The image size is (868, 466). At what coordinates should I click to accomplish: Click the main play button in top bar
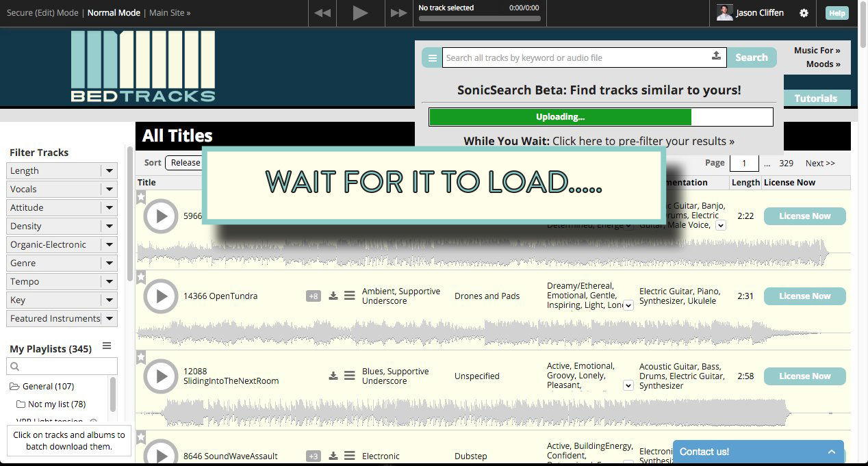(x=360, y=13)
